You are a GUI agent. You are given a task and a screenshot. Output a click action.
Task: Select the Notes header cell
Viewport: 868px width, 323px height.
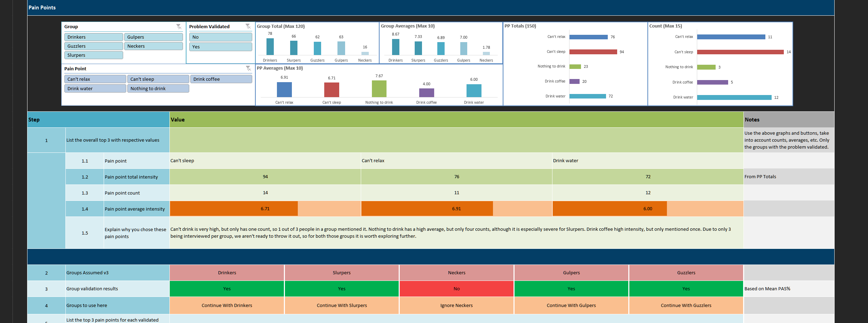point(789,119)
